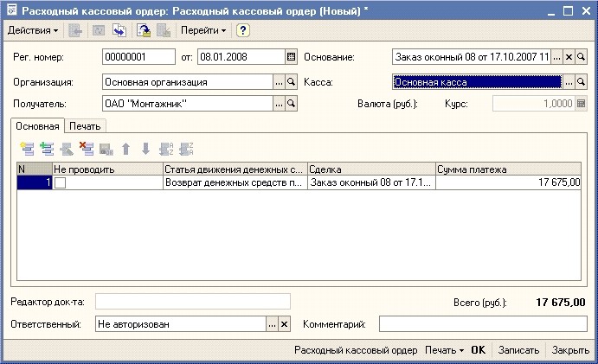The width and height of the screenshot is (598, 364).
Task: Click the grayed post-document icon in toolbar
Action: [x=164, y=30]
